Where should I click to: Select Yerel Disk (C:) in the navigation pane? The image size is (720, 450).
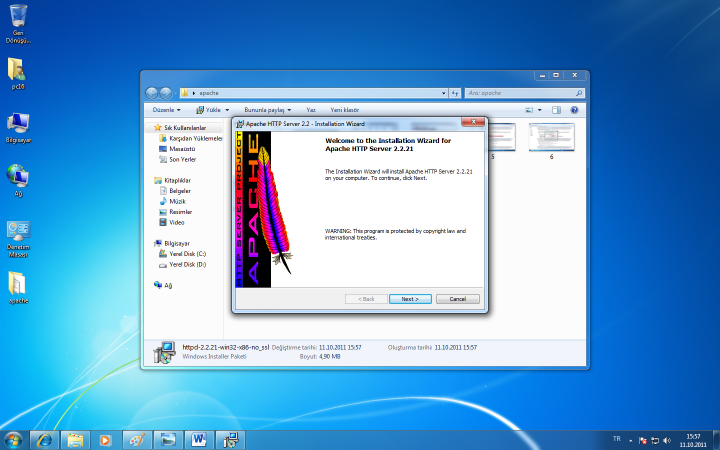(187, 254)
